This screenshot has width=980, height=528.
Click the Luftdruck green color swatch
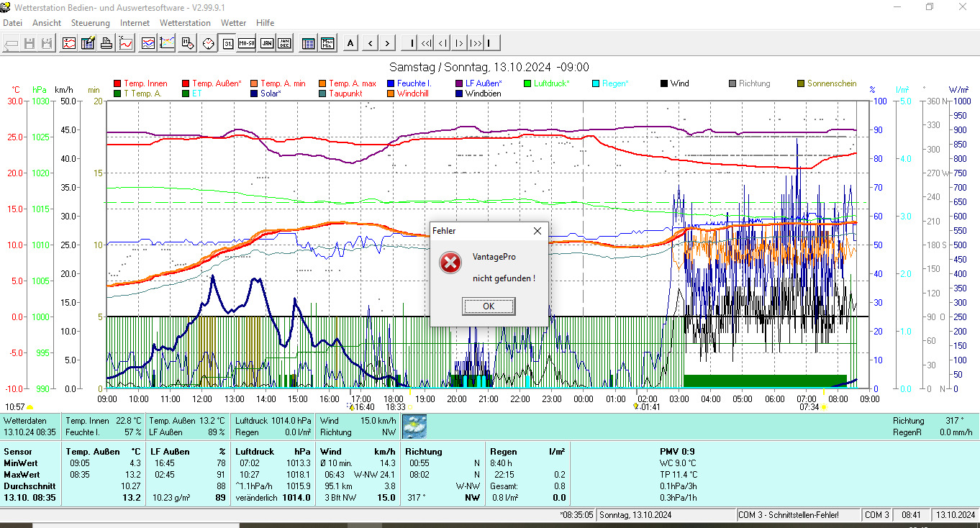[527, 83]
